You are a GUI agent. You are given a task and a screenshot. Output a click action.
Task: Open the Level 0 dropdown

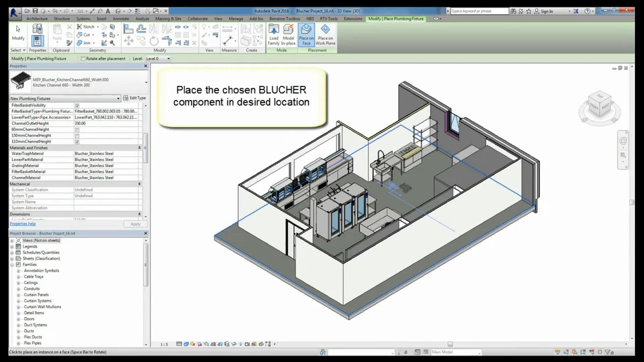click(158, 58)
